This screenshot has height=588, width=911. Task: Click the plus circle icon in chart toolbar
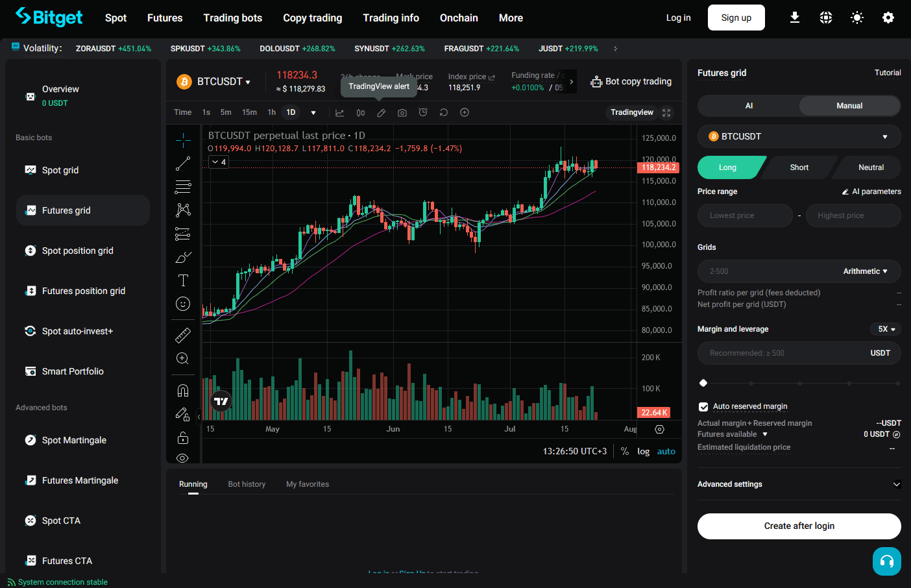465,112
